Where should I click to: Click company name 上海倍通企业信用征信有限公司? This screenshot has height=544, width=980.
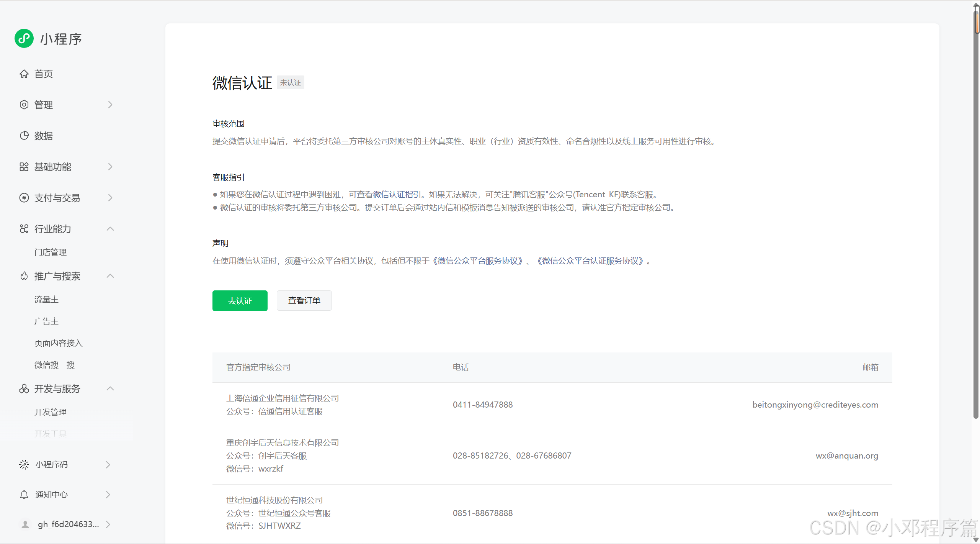point(283,398)
